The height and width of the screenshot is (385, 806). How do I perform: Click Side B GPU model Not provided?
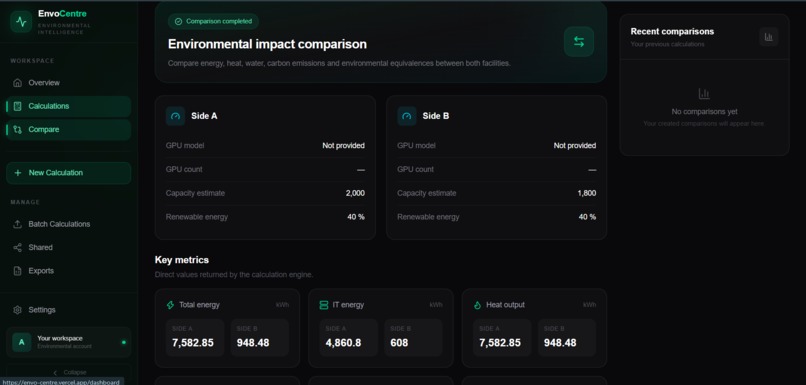575,146
